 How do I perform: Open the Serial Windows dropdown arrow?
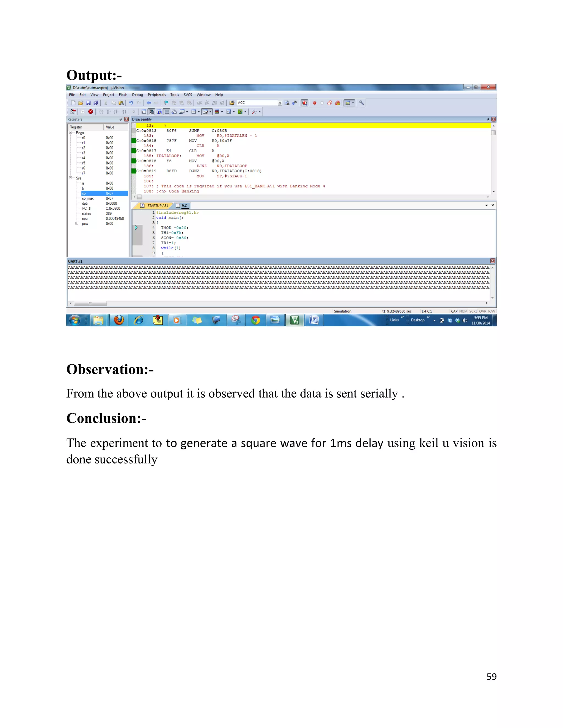point(211,112)
